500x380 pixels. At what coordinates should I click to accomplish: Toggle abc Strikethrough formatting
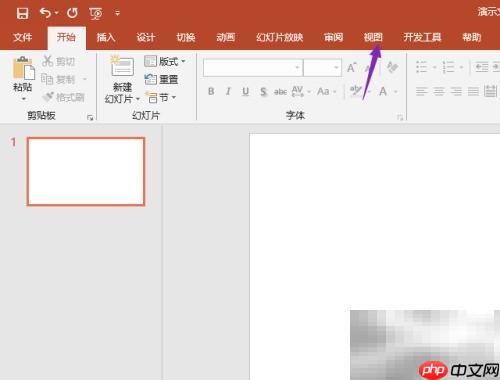(x=280, y=91)
